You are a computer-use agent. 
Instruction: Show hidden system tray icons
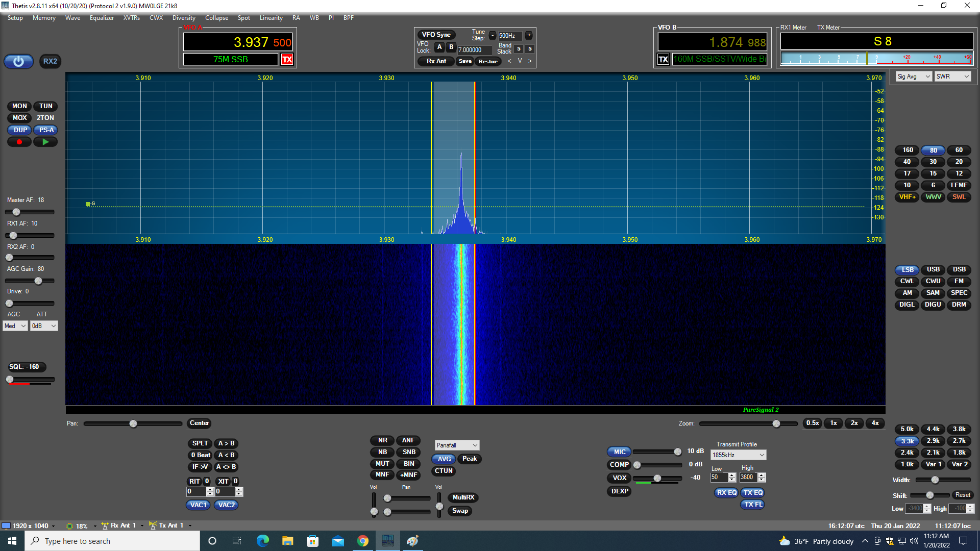(x=865, y=541)
